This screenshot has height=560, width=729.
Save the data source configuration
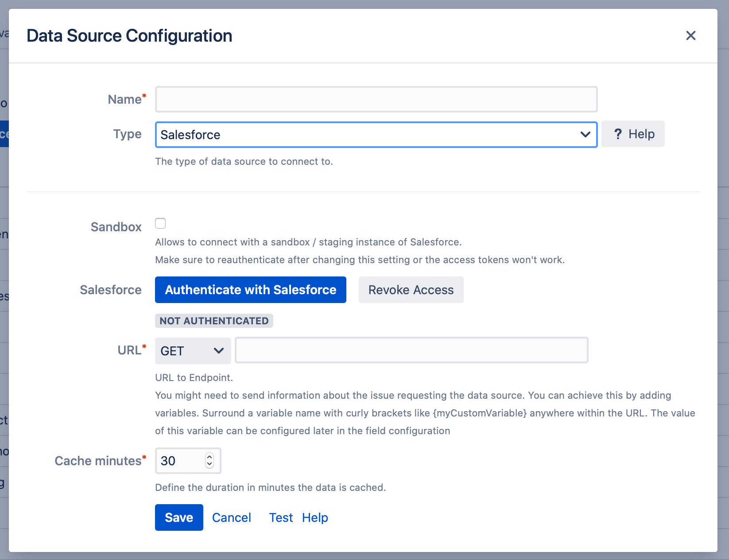[x=178, y=517]
